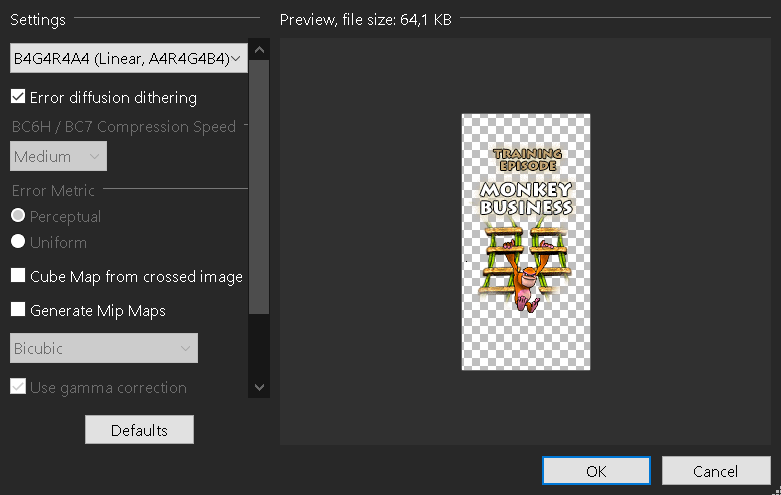
Task: Click the Monkey Business preview image
Action: point(526,242)
